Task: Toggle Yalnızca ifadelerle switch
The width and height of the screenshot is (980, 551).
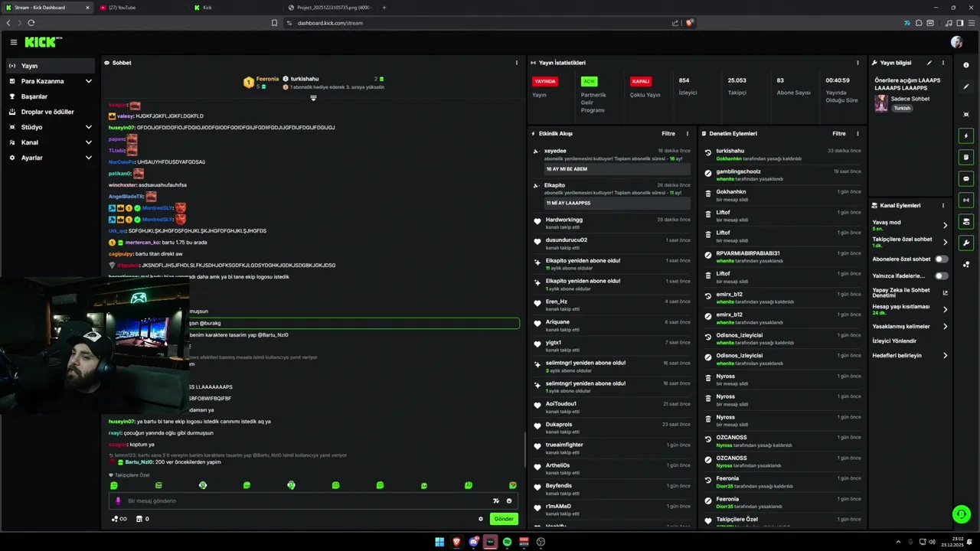Action: click(x=942, y=275)
